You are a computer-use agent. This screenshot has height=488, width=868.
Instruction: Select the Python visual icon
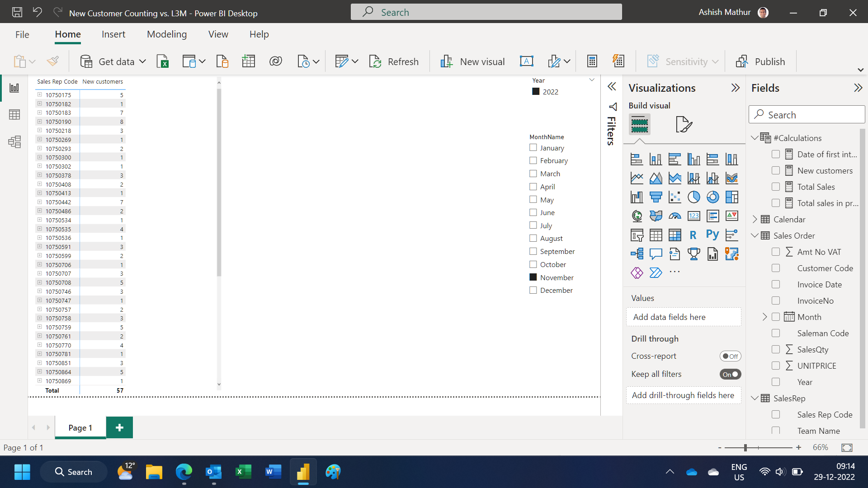[x=712, y=235]
